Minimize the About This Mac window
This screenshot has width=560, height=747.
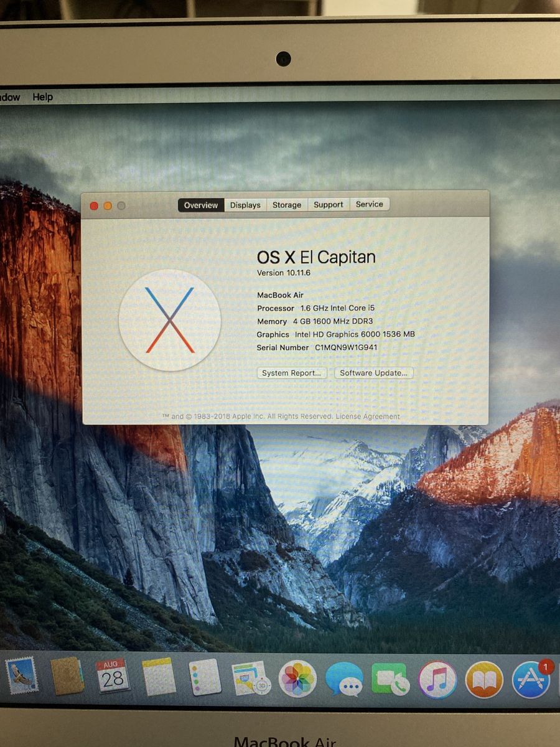click(x=108, y=206)
